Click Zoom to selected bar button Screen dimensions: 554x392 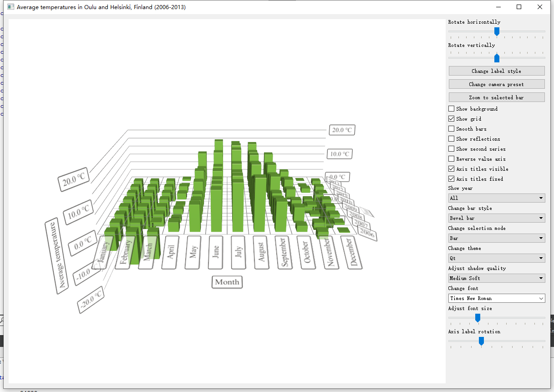coord(497,97)
